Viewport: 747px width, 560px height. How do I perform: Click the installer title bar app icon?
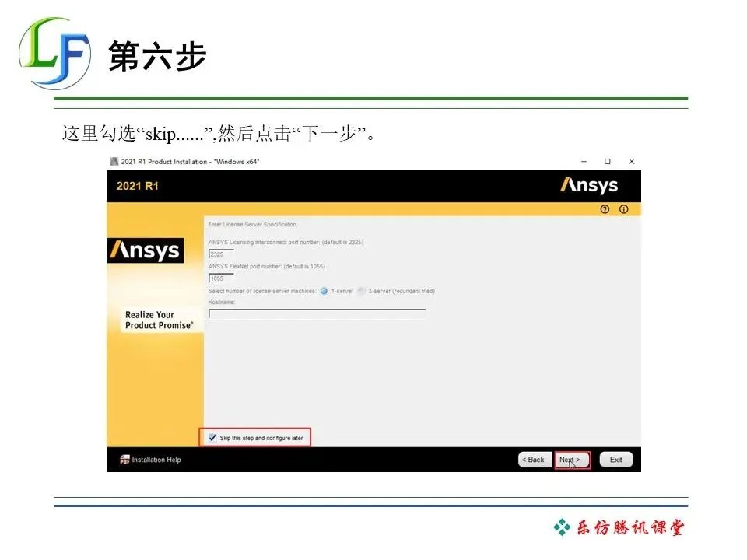point(114,162)
